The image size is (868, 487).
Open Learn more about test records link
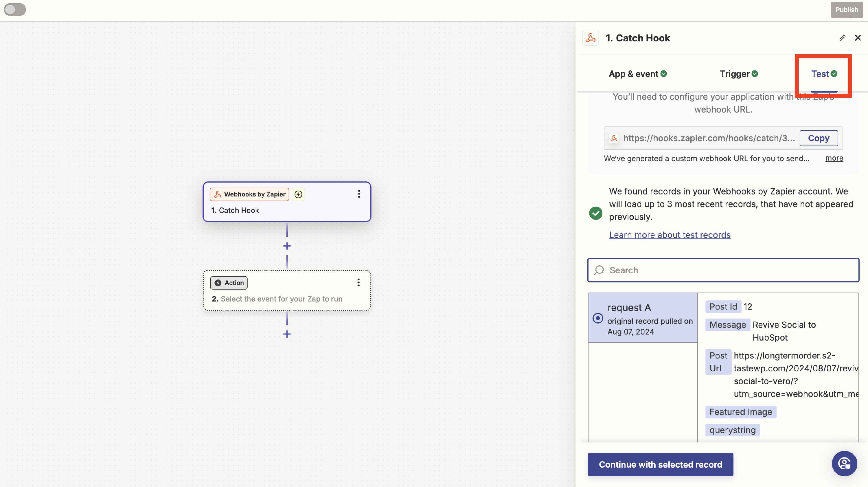[x=670, y=235]
